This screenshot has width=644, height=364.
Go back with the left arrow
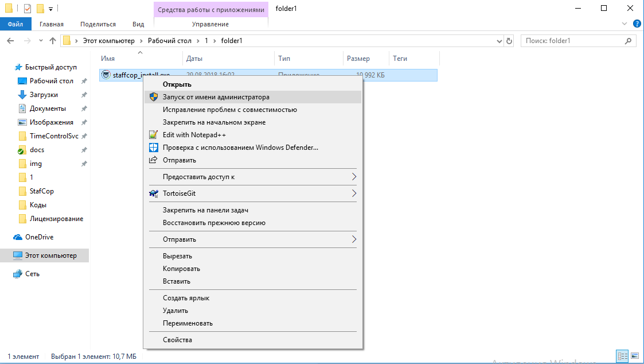[x=11, y=41]
